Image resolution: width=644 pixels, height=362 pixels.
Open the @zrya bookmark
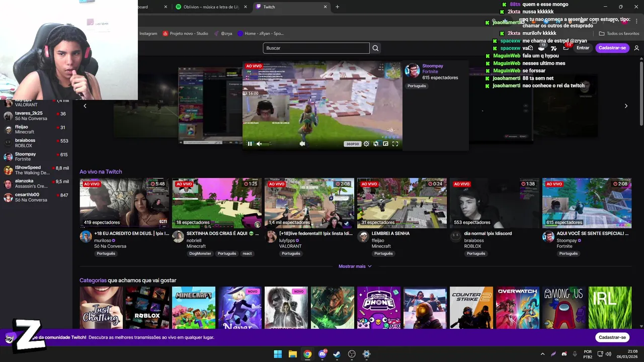click(x=223, y=34)
